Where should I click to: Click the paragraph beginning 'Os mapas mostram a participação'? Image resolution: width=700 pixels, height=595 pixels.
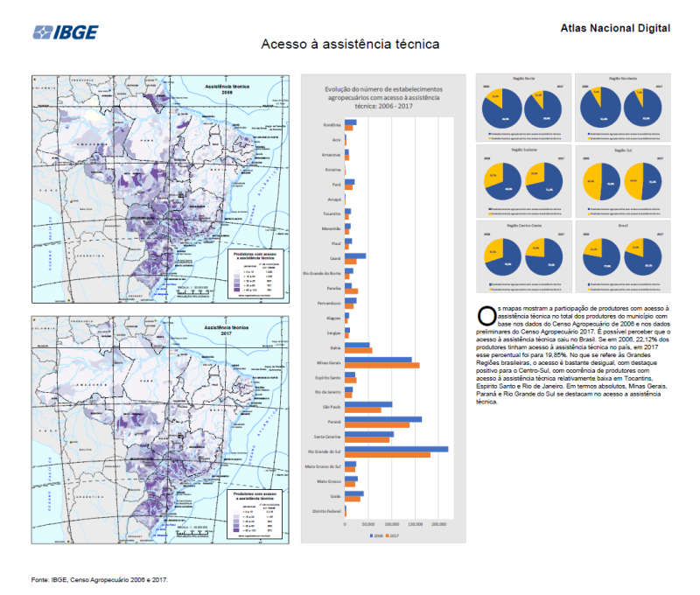pyautogui.click(x=573, y=355)
